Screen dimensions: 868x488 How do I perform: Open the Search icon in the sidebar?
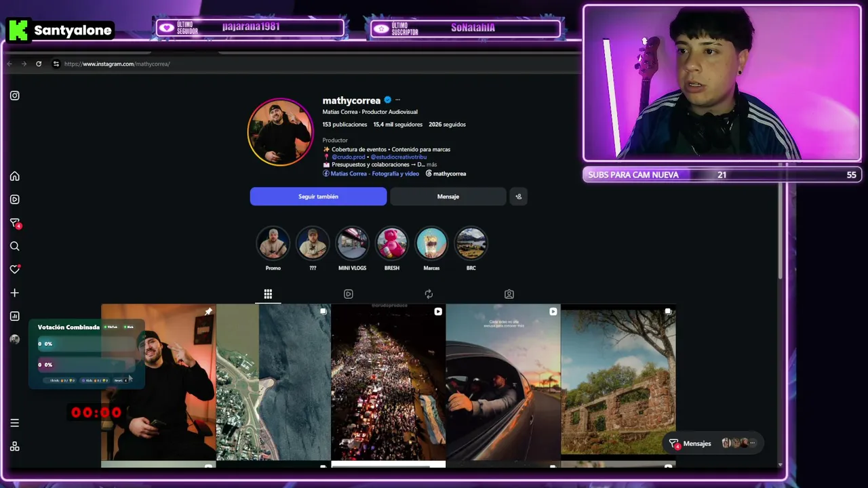[15, 246]
